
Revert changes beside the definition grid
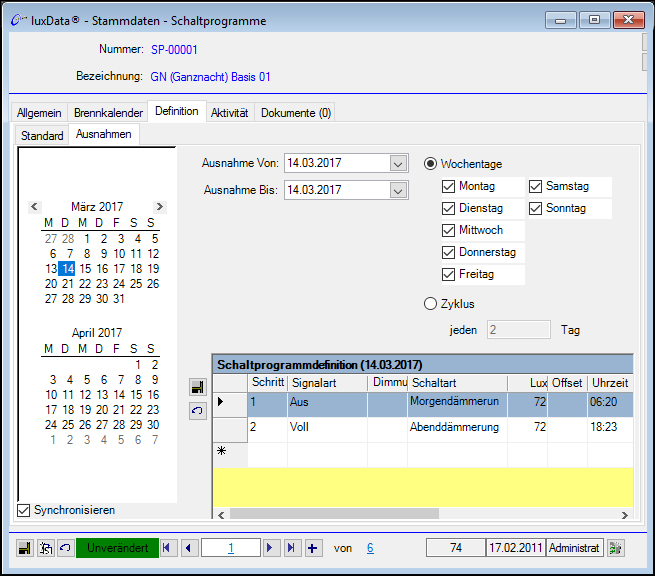(x=198, y=411)
